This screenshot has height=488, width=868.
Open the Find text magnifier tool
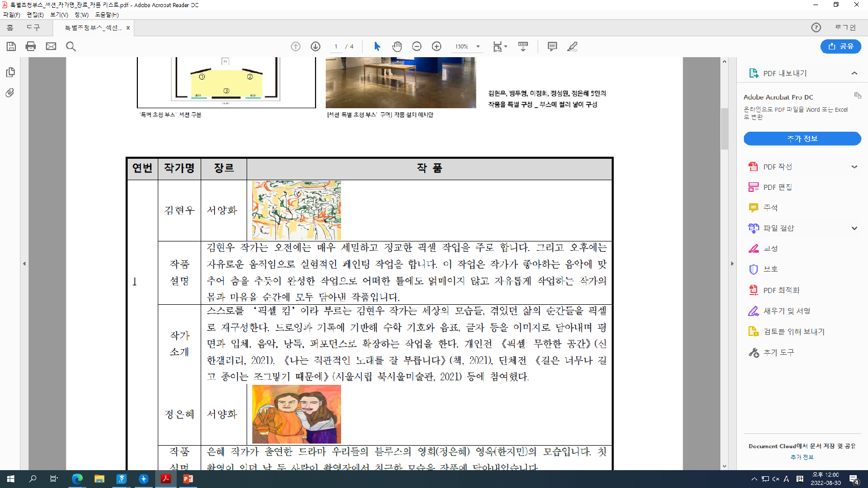71,46
